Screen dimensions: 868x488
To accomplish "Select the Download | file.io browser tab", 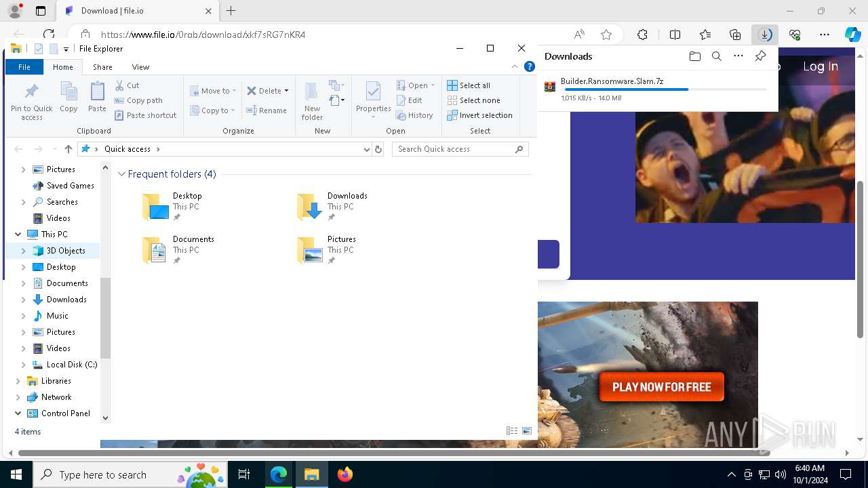I will click(x=138, y=11).
